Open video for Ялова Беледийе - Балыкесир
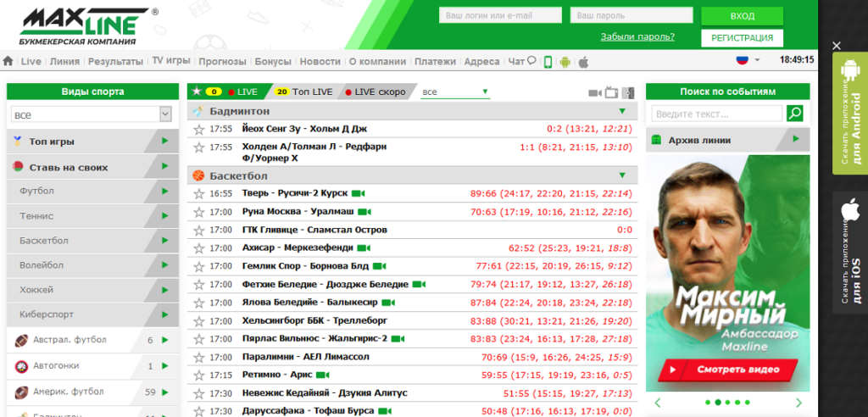Screen dimensions: 868x417 pyautogui.click(x=388, y=303)
